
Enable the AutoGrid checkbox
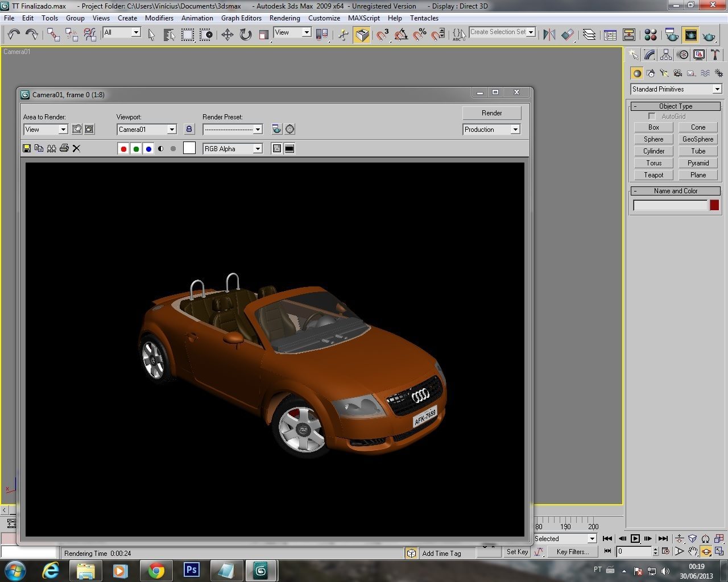coord(652,116)
